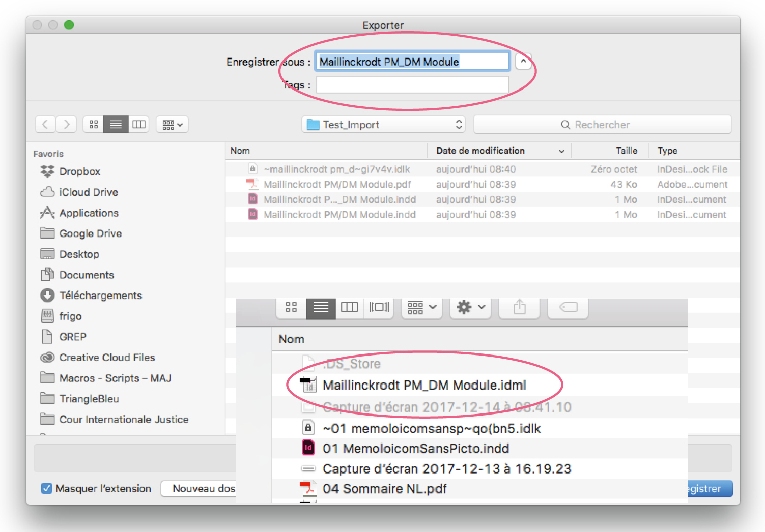
Task: Switch Exporter dialog to column view
Action: click(x=138, y=124)
